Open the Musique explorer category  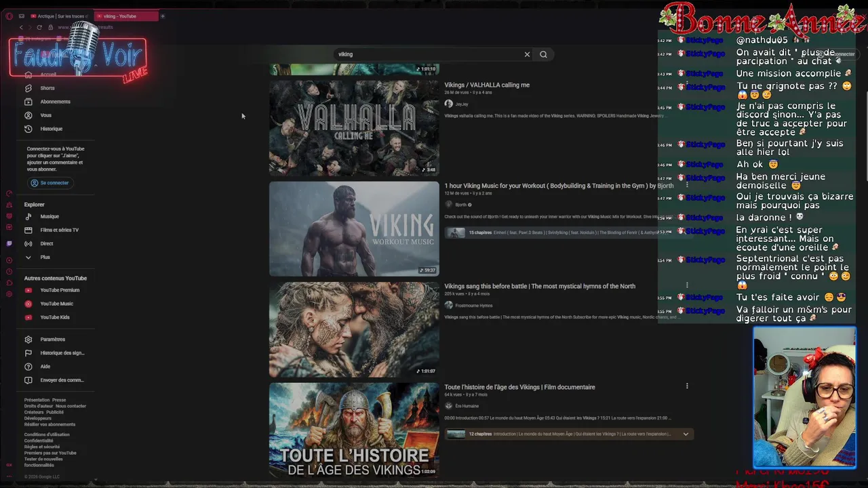tap(50, 216)
